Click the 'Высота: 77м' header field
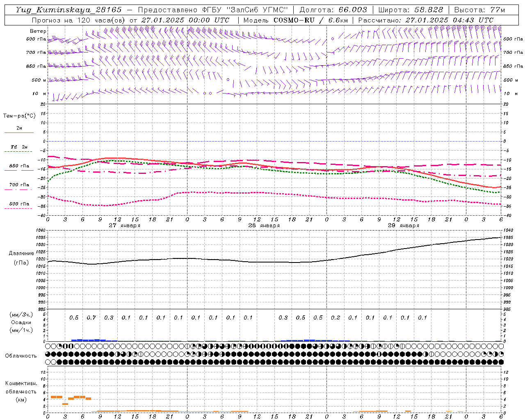This screenshot has height=420, width=525. pyautogui.click(x=479, y=10)
